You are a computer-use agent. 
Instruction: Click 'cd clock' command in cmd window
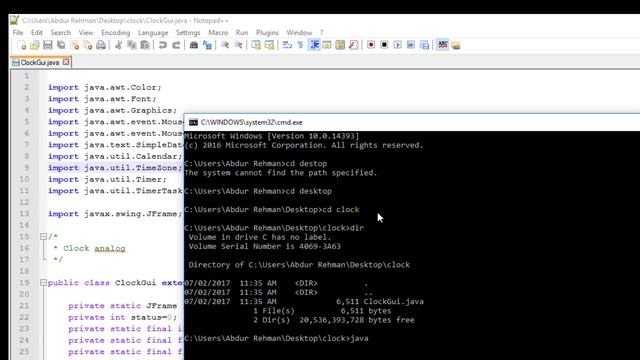(341, 209)
